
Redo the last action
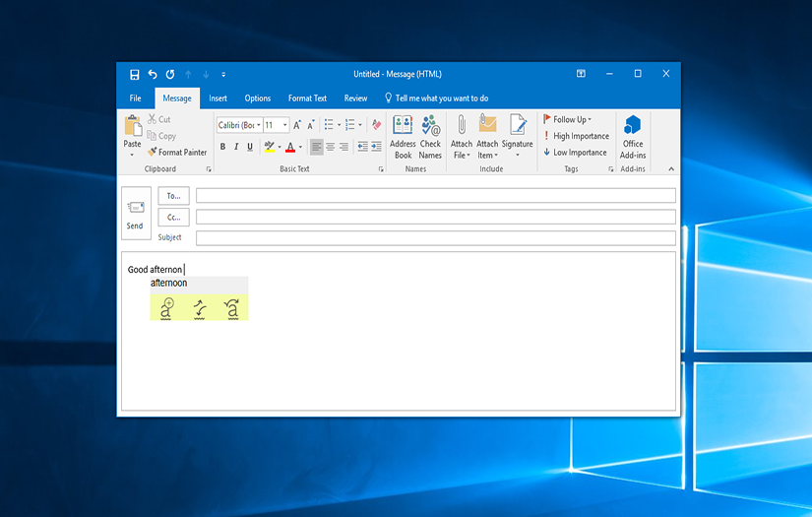(170, 75)
